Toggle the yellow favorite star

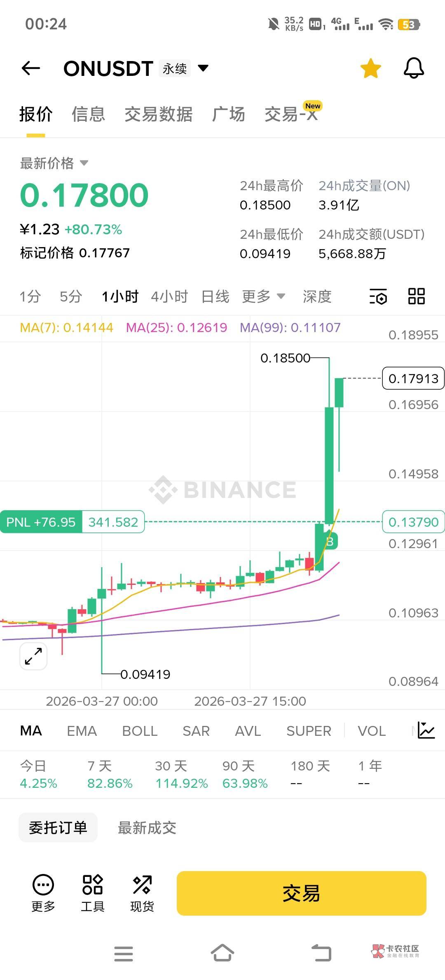click(370, 68)
